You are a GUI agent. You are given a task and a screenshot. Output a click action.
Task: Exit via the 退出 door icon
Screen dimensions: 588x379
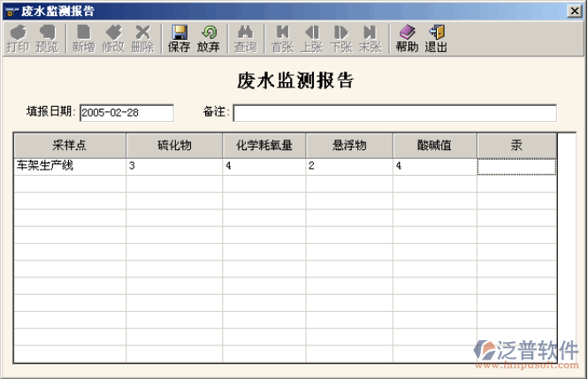pyautogui.click(x=436, y=39)
